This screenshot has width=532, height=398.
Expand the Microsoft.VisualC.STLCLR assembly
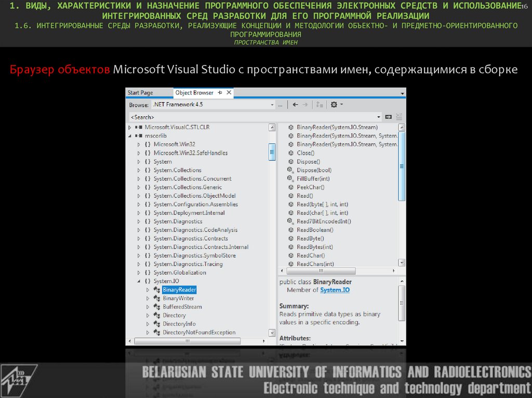tap(130, 128)
